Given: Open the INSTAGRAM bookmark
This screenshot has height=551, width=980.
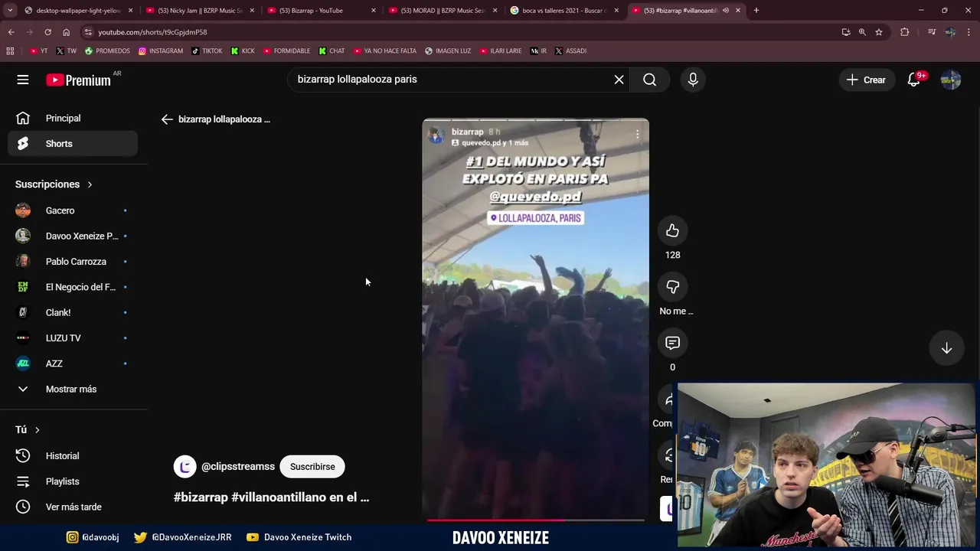Looking at the screenshot, I should [161, 51].
